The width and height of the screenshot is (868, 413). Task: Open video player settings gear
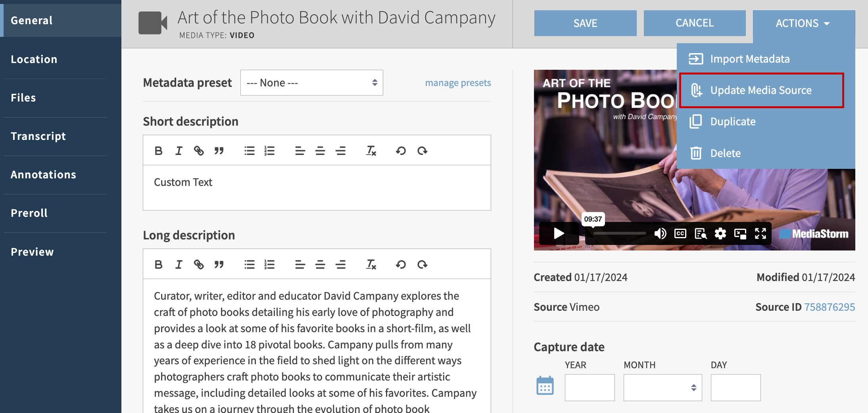[x=720, y=233]
